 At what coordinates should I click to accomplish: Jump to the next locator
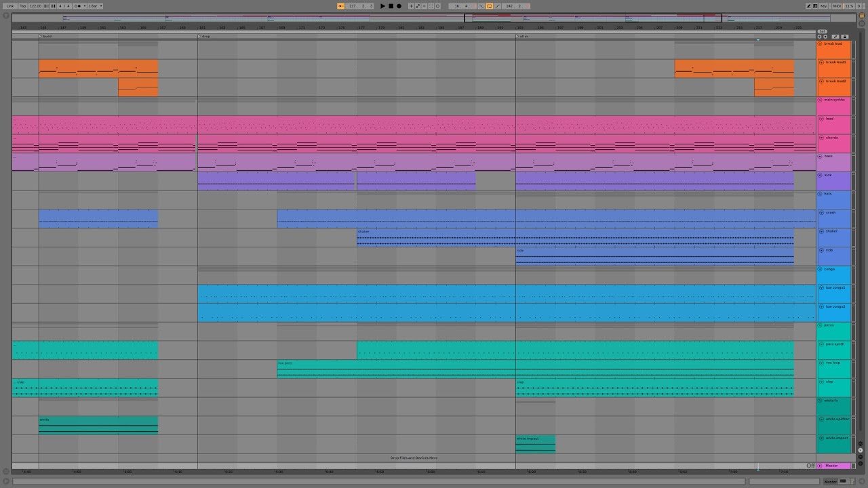pos(825,37)
